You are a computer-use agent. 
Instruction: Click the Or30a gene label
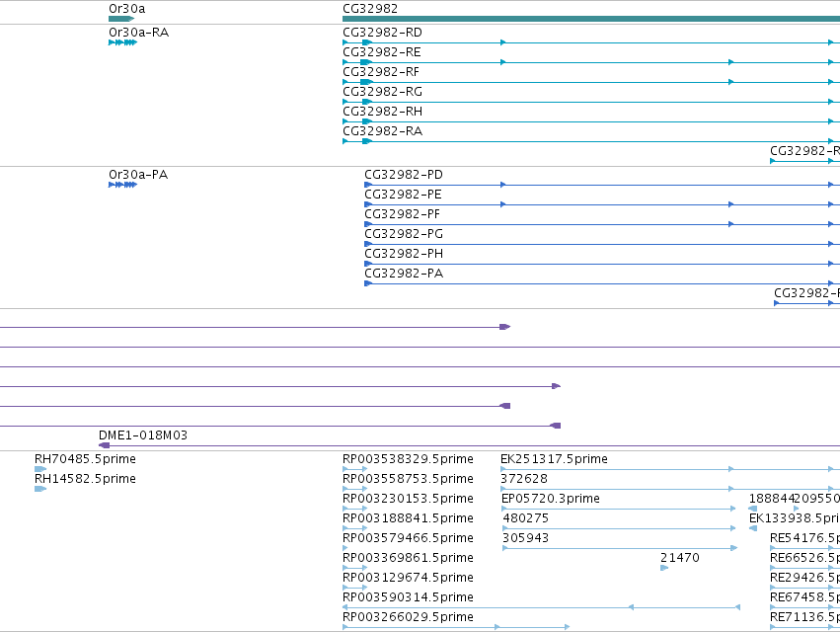pos(127,9)
